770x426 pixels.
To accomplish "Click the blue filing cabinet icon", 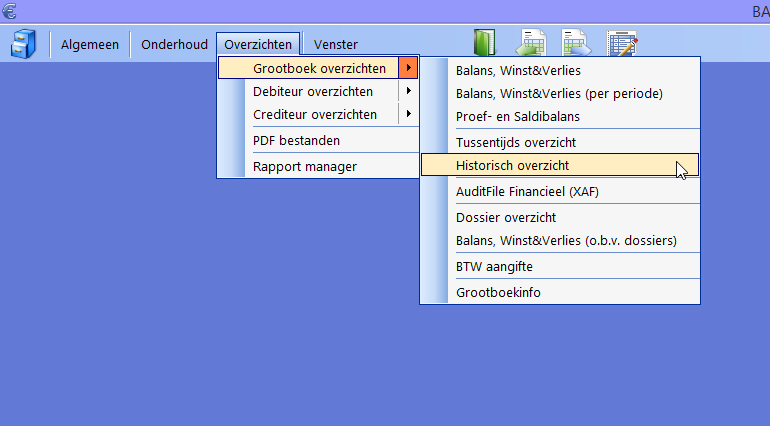I will [24, 44].
